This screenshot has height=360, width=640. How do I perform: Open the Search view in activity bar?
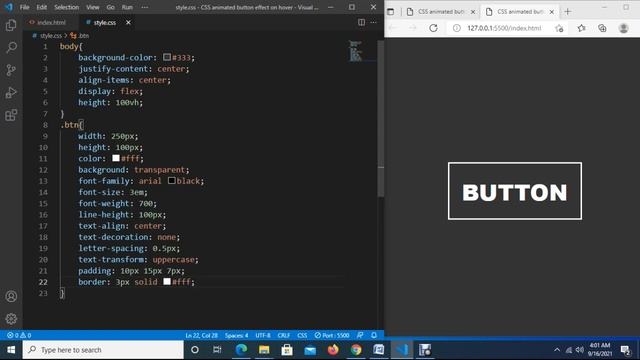(11, 48)
